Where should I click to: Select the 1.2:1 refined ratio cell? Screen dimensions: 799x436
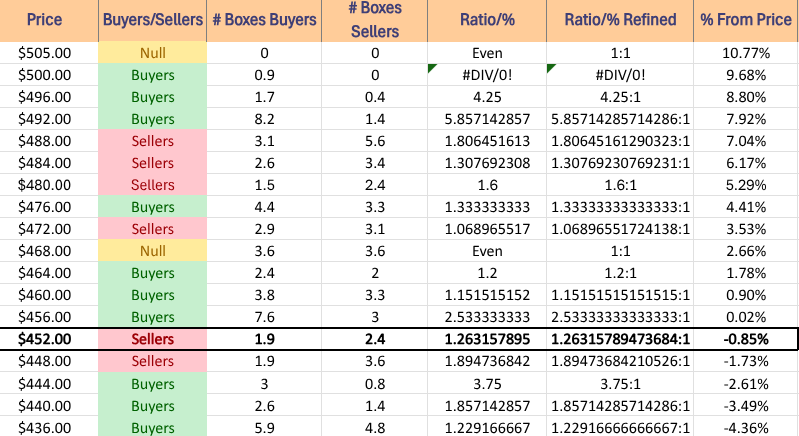tap(620, 272)
